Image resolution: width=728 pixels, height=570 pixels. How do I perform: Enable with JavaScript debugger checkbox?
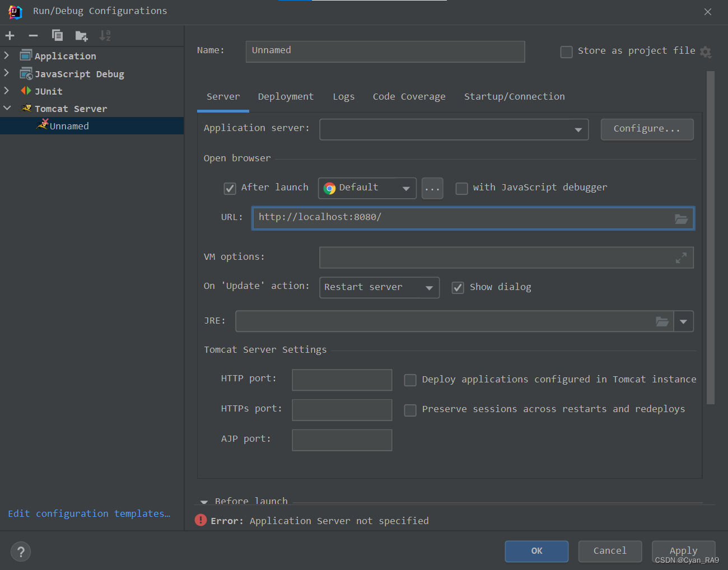[x=461, y=189]
